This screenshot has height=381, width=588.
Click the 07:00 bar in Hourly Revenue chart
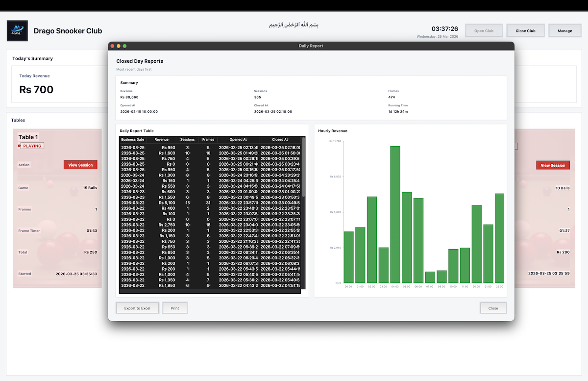(430, 277)
